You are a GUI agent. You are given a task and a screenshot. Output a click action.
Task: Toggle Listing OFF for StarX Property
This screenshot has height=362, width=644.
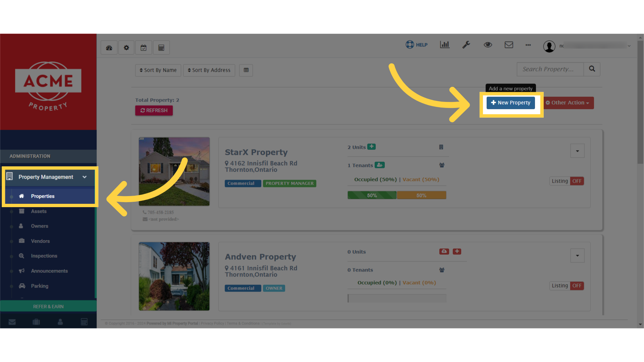coord(577,181)
